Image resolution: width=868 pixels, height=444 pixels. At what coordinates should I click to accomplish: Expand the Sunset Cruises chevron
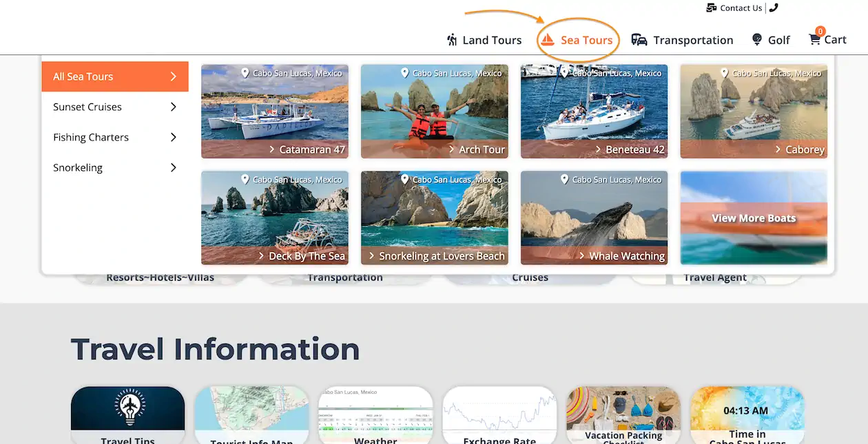click(173, 107)
